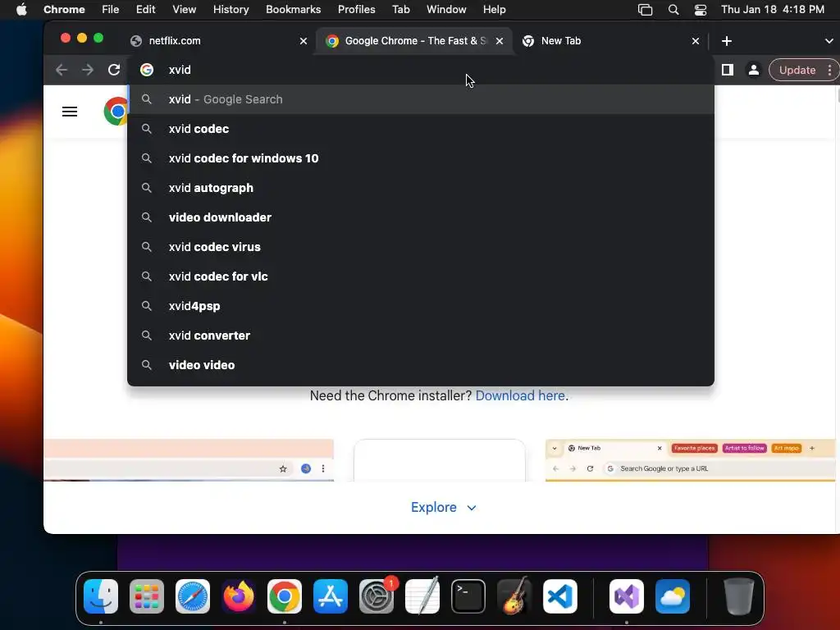
Task: Close the netflix.com tab
Action: click(304, 41)
